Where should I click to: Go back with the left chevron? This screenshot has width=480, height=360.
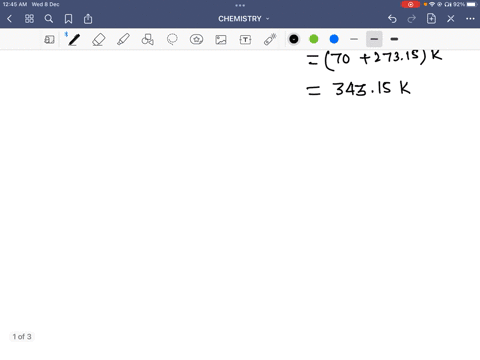(x=9, y=19)
